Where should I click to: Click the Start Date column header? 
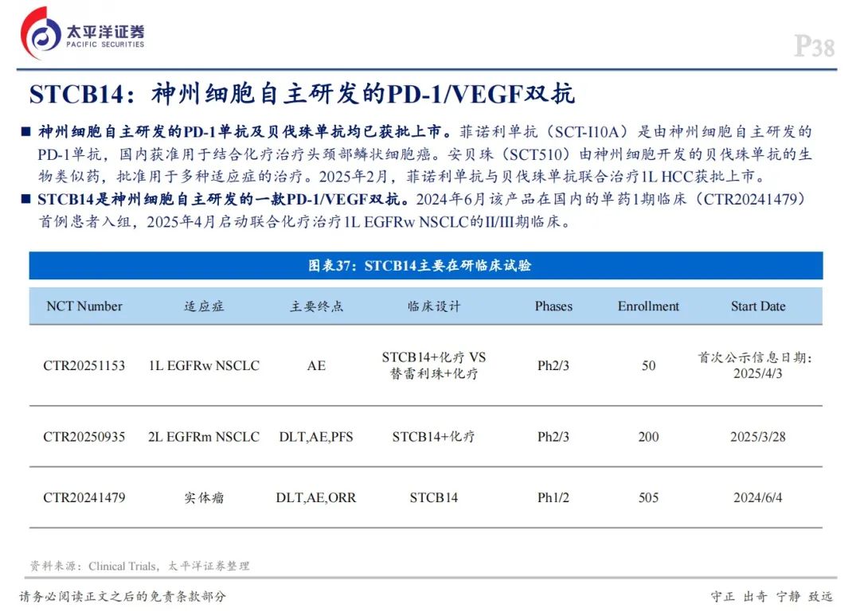[x=758, y=306]
